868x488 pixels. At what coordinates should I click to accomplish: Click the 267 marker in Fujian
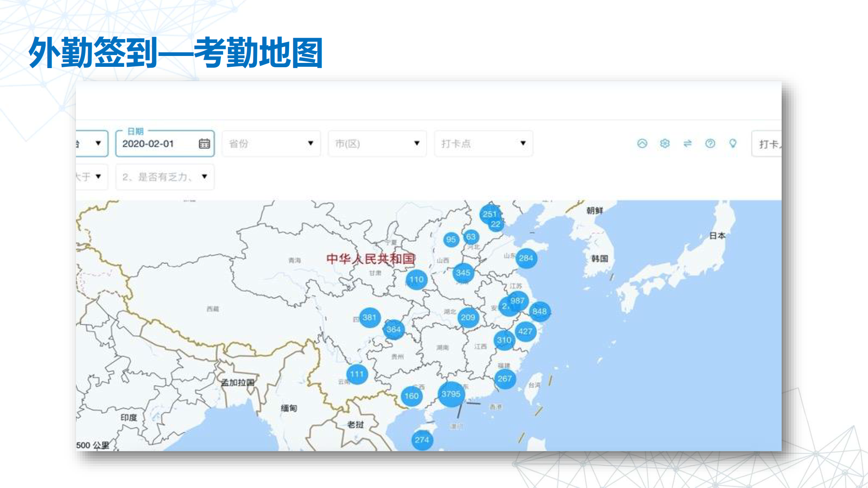point(505,379)
